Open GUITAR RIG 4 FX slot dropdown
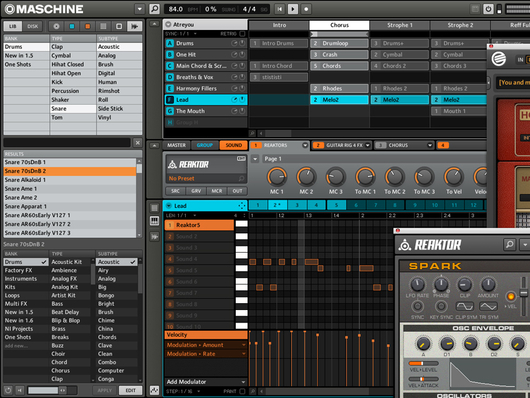 (367, 145)
